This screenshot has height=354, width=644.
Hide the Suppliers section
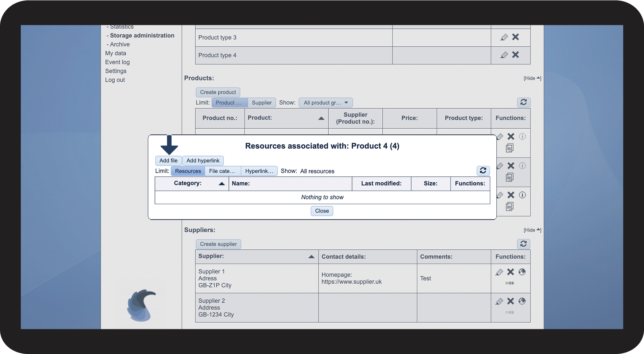click(532, 230)
